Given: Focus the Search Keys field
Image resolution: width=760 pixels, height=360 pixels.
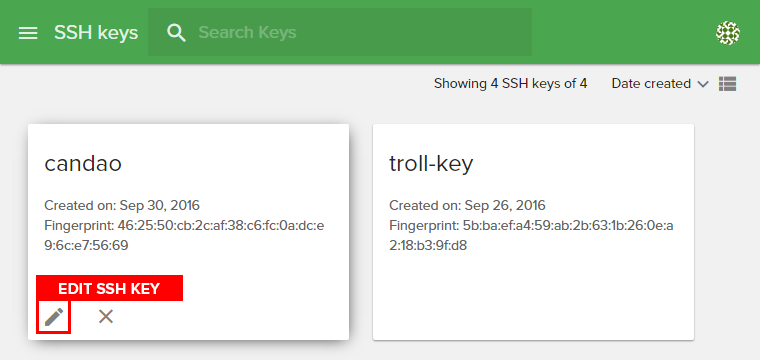Looking at the screenshot, I should (x=340, y=32).
